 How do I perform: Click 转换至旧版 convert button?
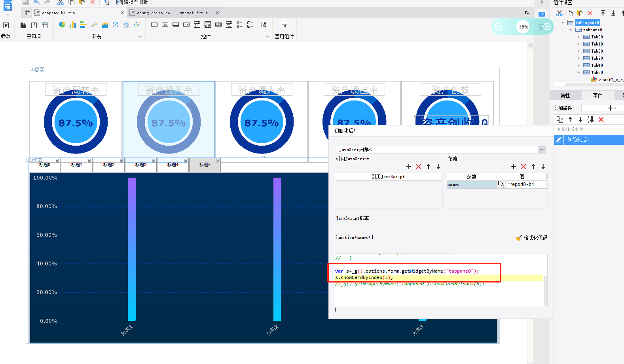[x=132, y=2]
